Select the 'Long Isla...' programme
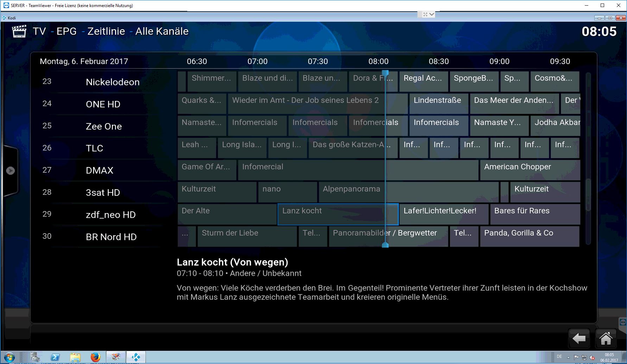The image size is (627, 364). tap(242, 148)
